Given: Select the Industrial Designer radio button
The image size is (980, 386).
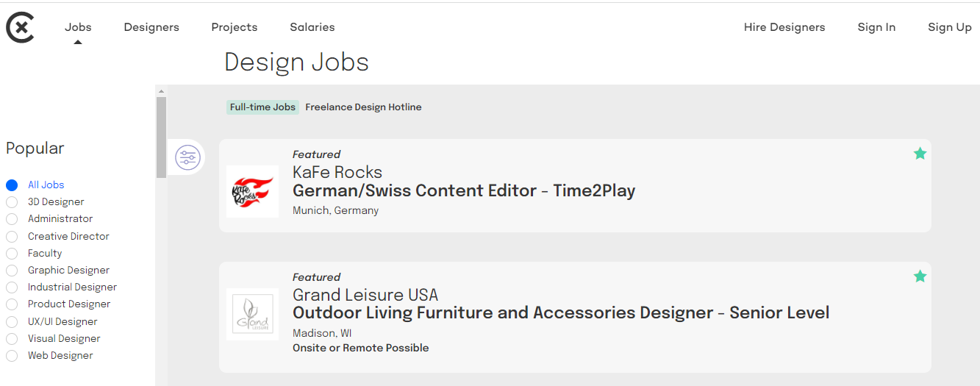Looking at the screenshot, I should coord(12,287).
